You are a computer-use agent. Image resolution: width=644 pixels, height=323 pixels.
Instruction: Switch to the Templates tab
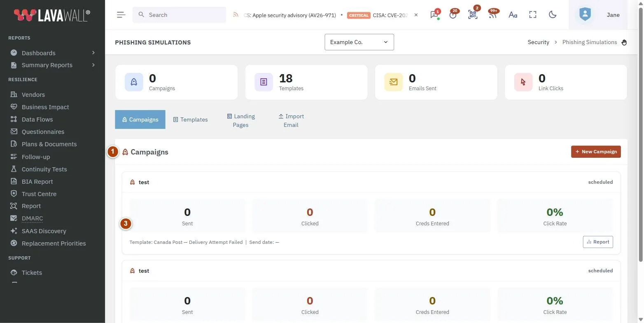[x=190, y=119]
